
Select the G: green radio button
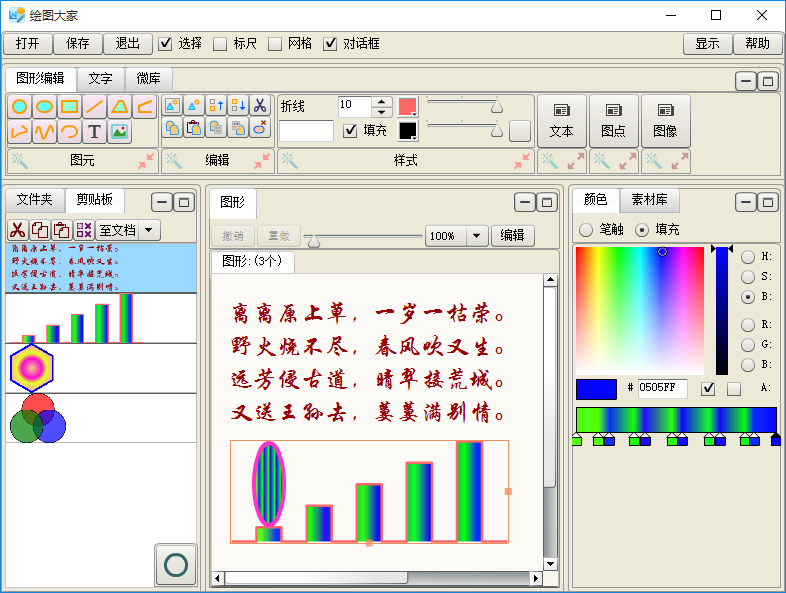748,345
